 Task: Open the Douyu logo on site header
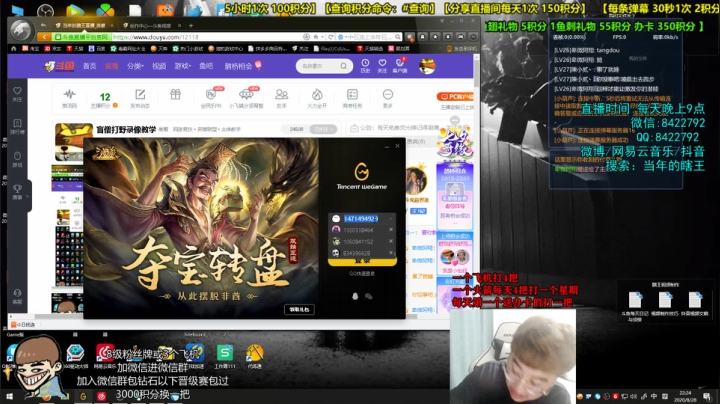[x=60, y=67]
